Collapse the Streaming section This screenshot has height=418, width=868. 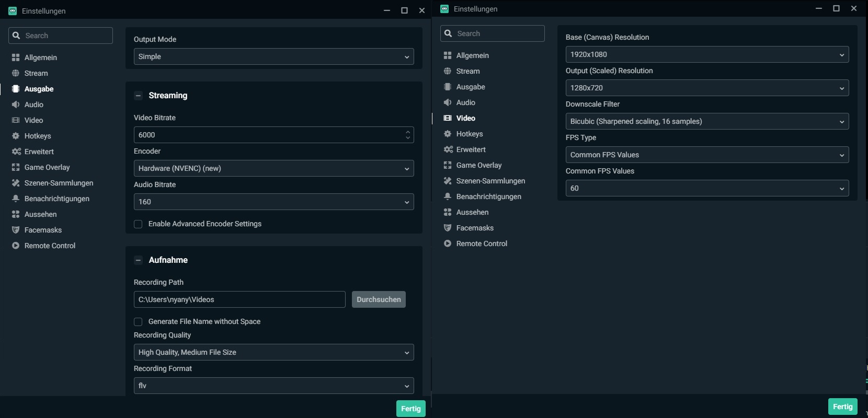(139, 96)
